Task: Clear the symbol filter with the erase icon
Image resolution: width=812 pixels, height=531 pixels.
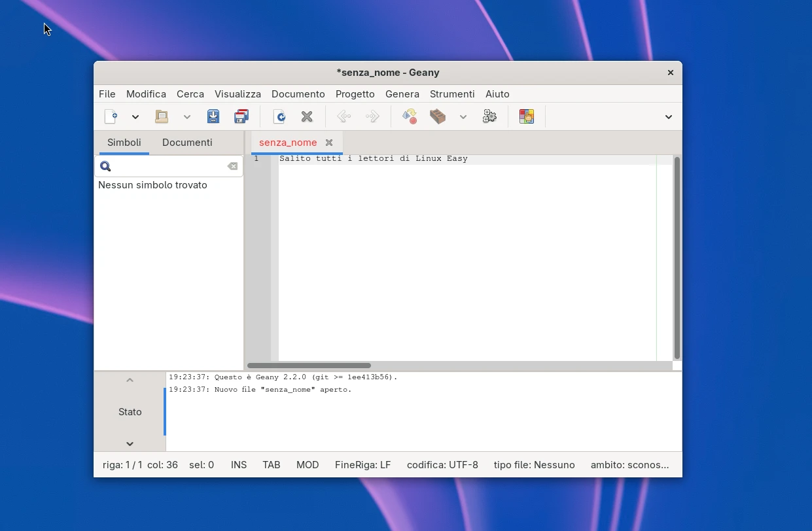Action: [x=232, y=167]
